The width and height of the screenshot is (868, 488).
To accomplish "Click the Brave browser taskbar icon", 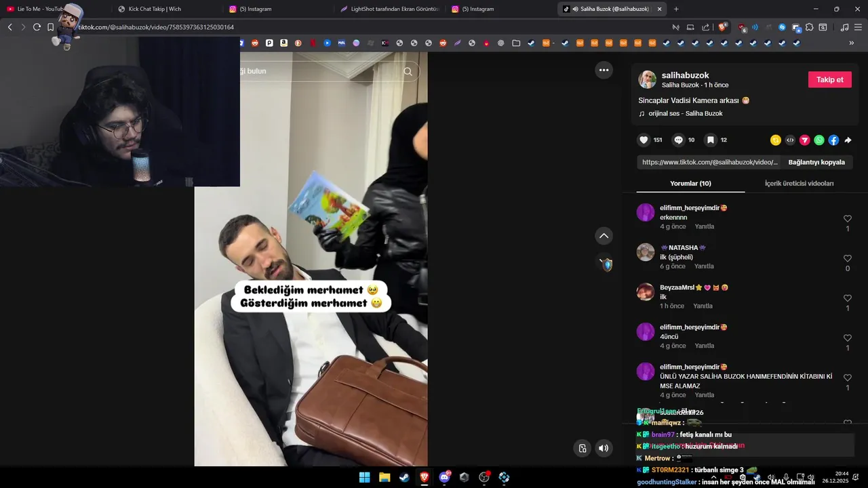I will [x=425, y=477].
